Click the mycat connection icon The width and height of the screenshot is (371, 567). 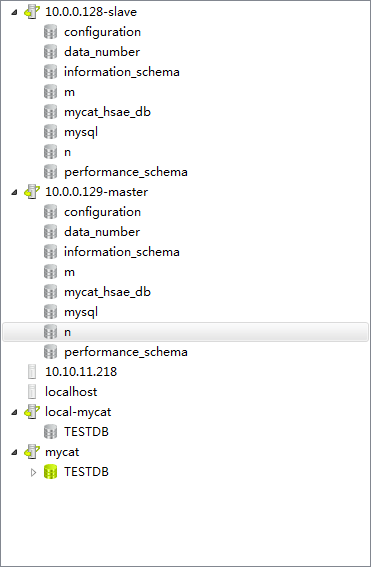pos(32,452)
